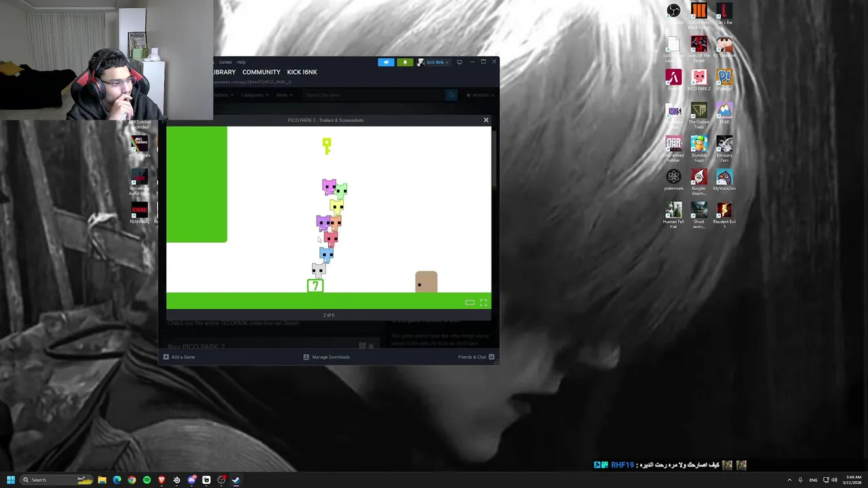Click the ENG language indicator in tray
868x488 pixels.
(813, 480)
